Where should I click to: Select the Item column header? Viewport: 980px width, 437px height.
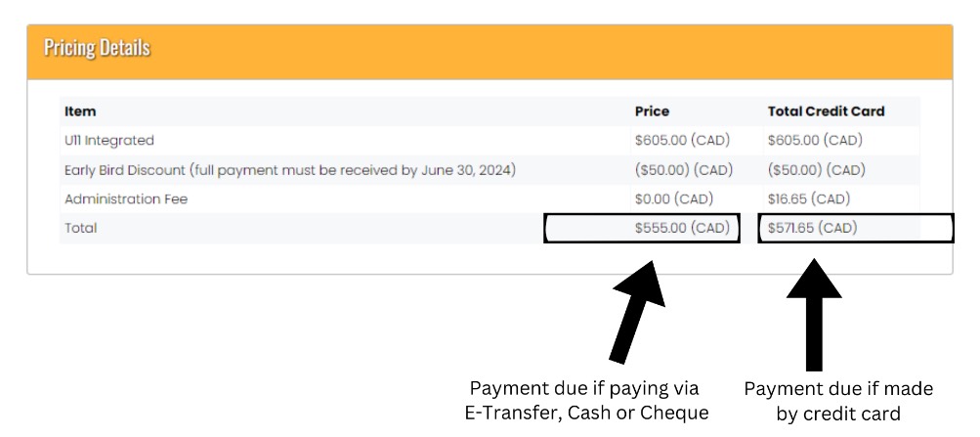[80, 111]
